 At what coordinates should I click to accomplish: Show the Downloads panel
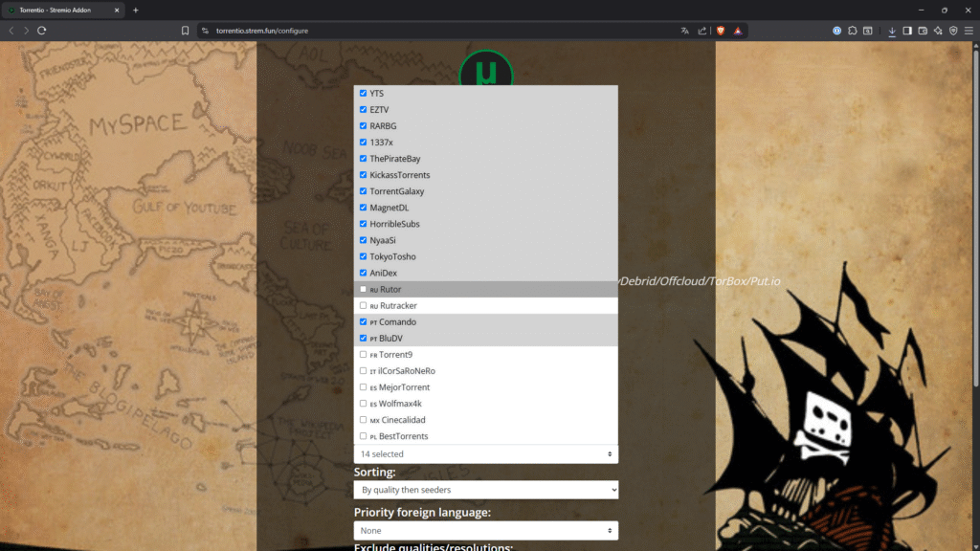click(x=892, y=31)
